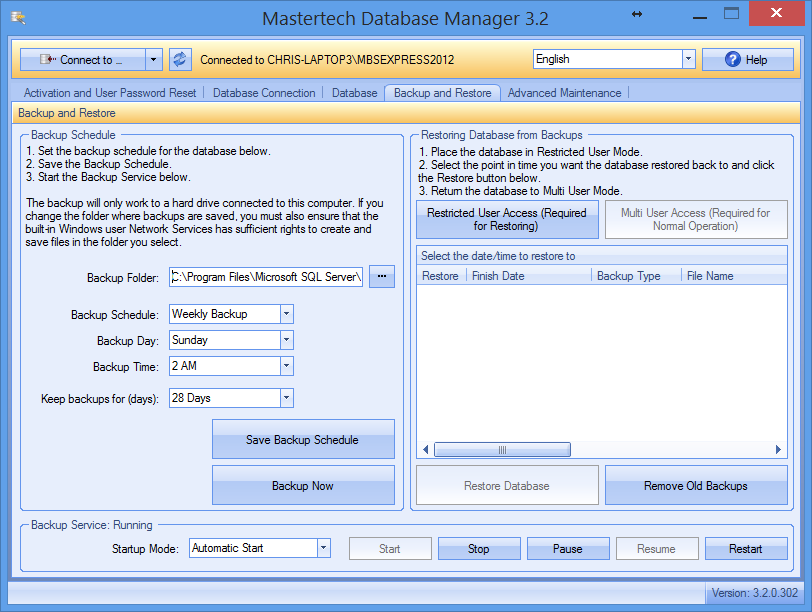Switch to Activation and User Password Reset tab
Image resolution: width=812 pixels, height=612 pixels.
click(110, 93)
